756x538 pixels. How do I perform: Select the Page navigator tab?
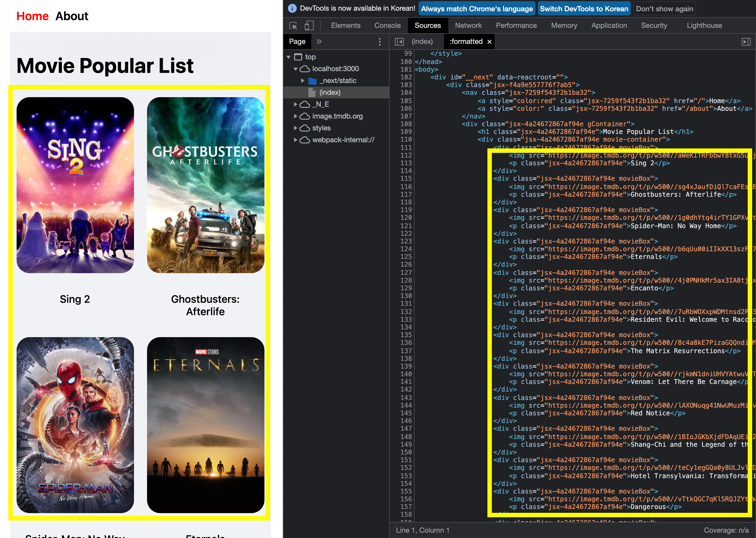click(297, 42)
